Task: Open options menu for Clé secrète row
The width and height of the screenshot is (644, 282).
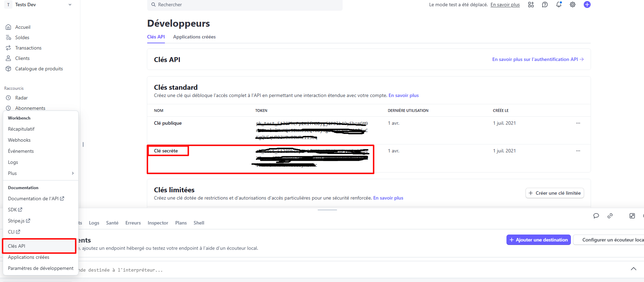Action: click(x=578, y=151)
